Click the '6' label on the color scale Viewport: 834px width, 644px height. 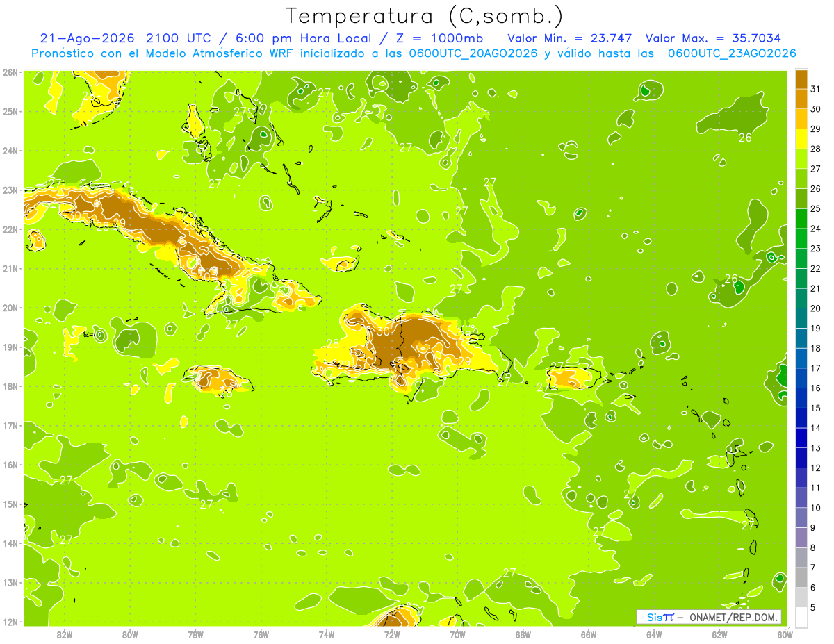[x=814, y=587]
